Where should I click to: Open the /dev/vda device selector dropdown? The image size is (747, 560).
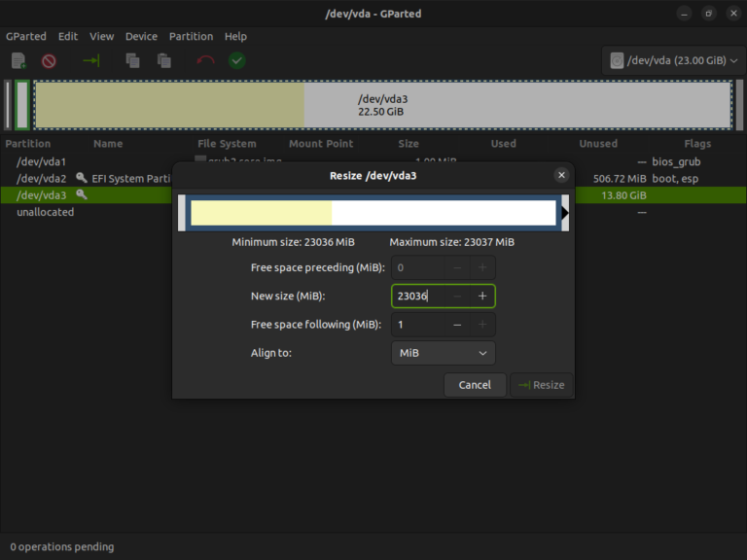[674, 60]
